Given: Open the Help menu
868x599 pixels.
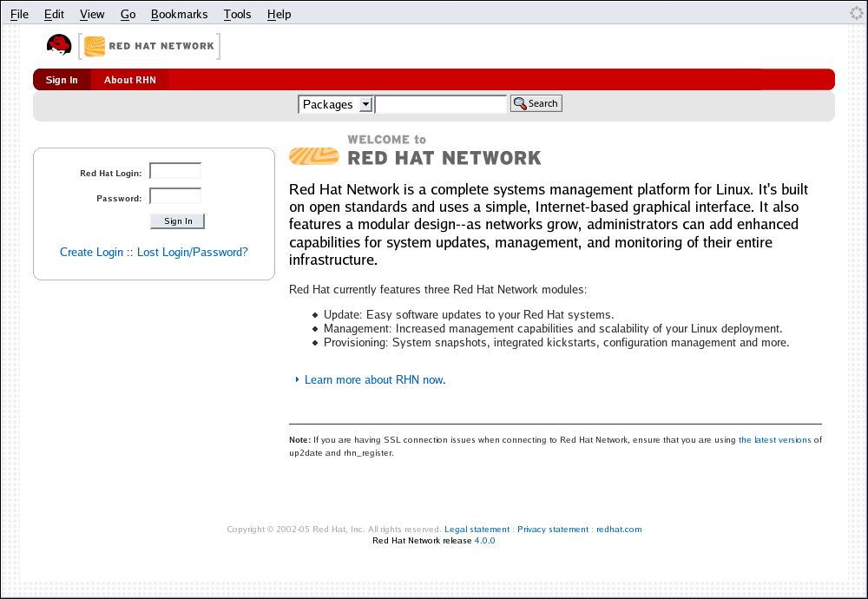Looking at the screenshot, I should [279, 14].
